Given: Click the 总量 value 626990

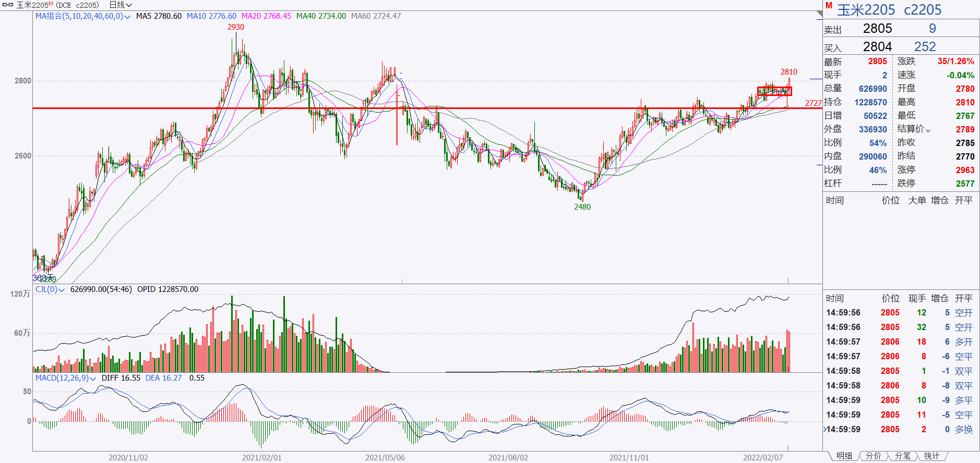Looking at the screenshot, I should pyautogui.click(x=873, y=89).
